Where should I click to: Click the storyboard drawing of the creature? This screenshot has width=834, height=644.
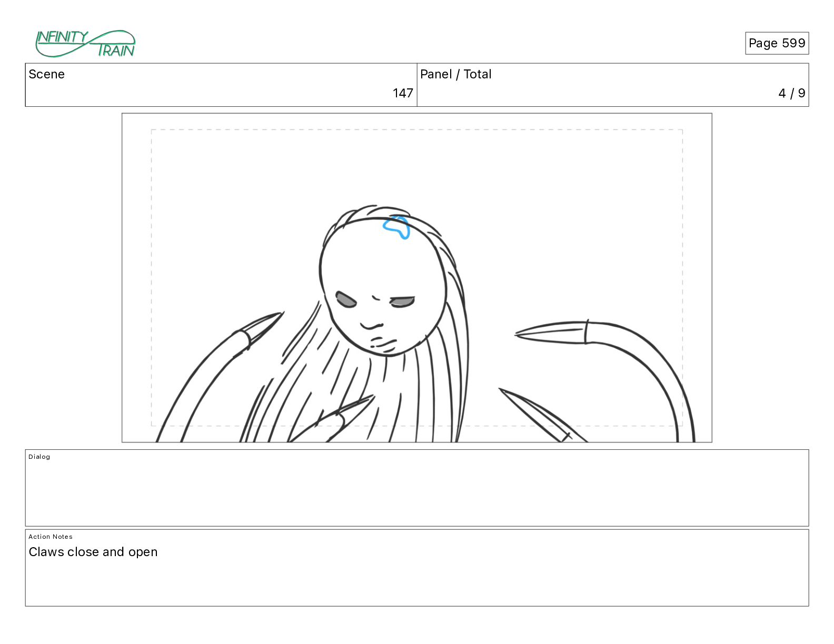[x=416, y=278]
